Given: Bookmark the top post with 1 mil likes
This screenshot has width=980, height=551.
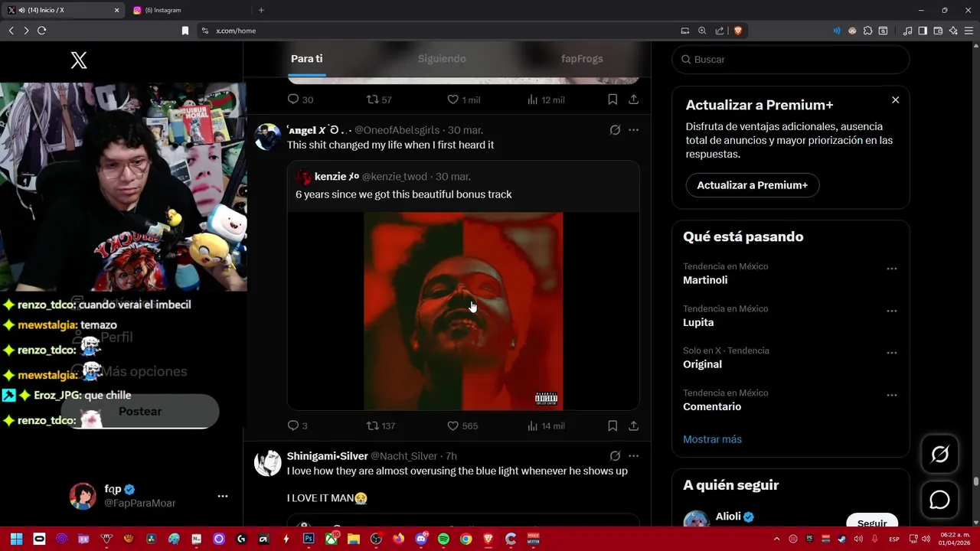Looking at the screenshot, I should pyautogui.click(x=612, y=99).
